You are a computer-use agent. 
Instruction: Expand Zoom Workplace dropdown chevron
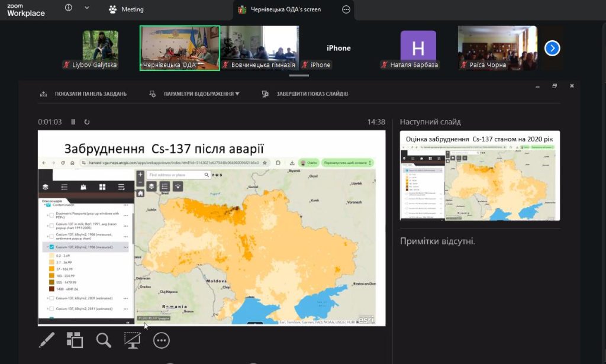[87, 8]
